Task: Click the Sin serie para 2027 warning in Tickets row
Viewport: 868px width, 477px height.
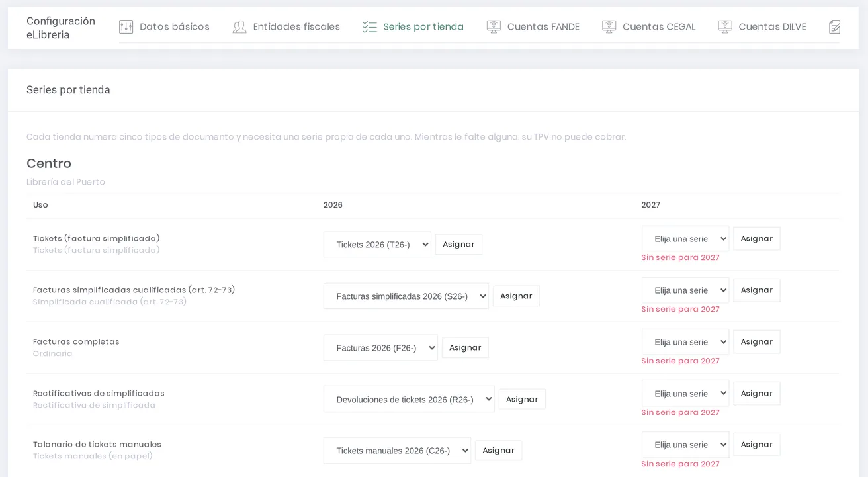Action: coord(681,257)
